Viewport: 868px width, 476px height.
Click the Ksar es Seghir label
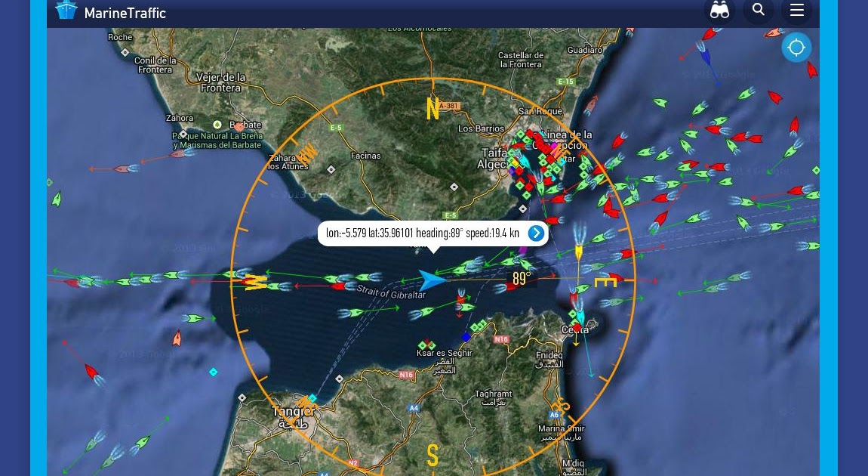445,353
